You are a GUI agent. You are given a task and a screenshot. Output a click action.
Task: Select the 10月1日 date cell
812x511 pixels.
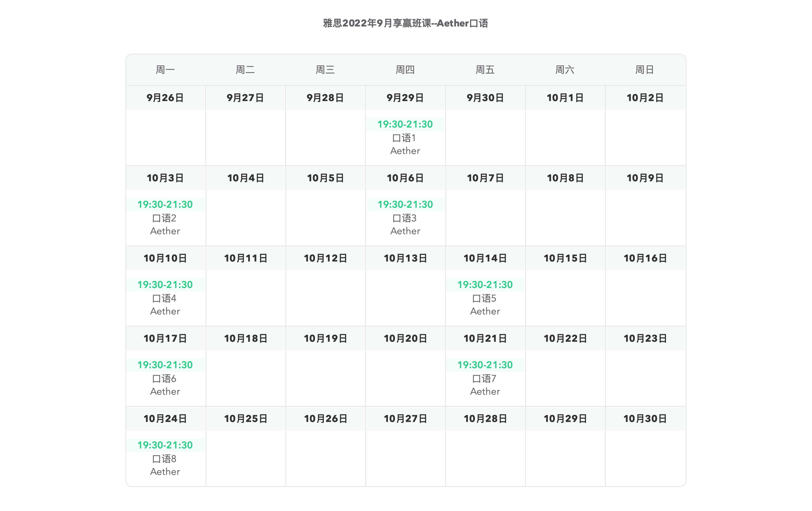[565, 98]
